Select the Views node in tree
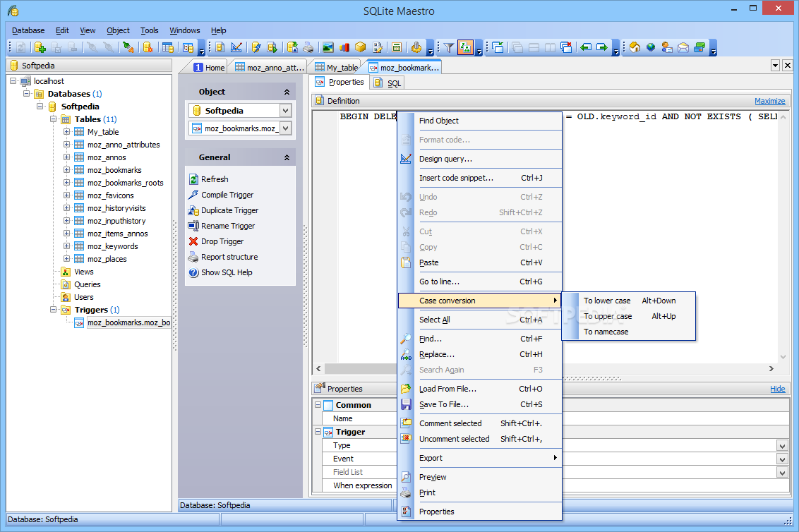 (x=83, y=272)
